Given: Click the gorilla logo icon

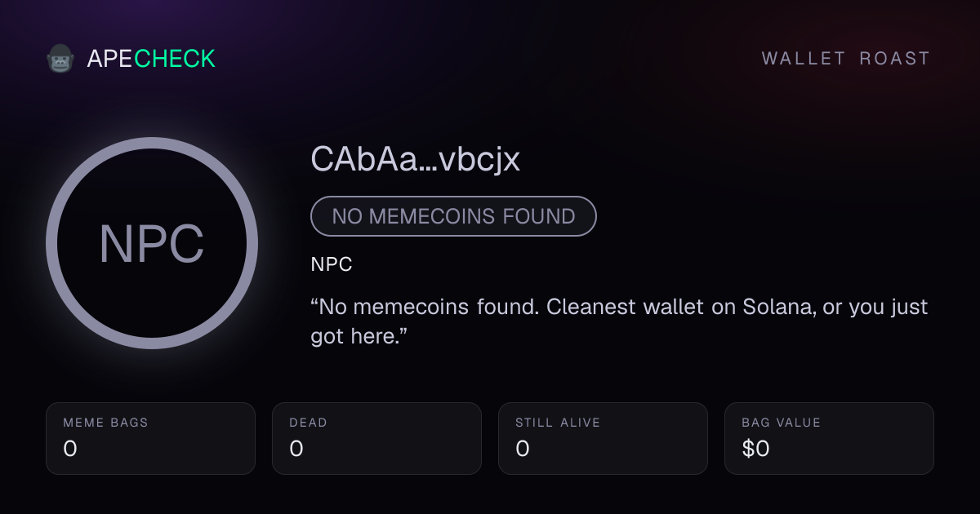Looking at the screenshot, I should 60,59.
